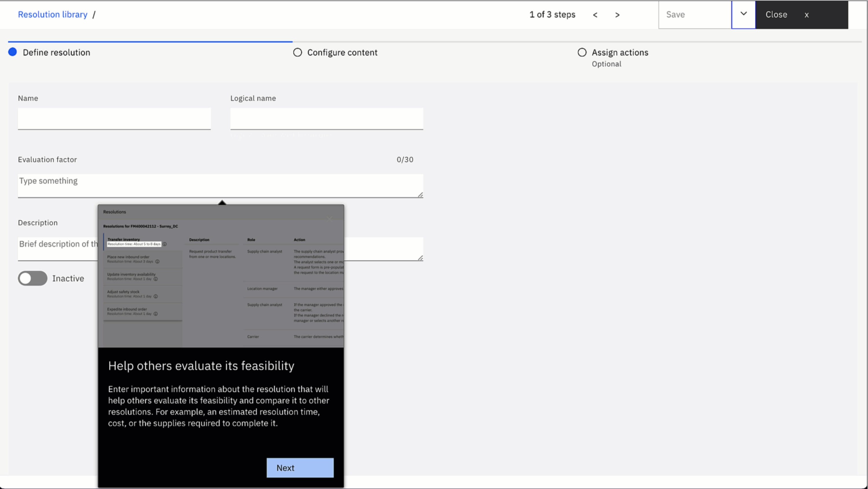Click info icon for Update inventory availability
Viewport: 868px width, 489px height.
point(156,279)
